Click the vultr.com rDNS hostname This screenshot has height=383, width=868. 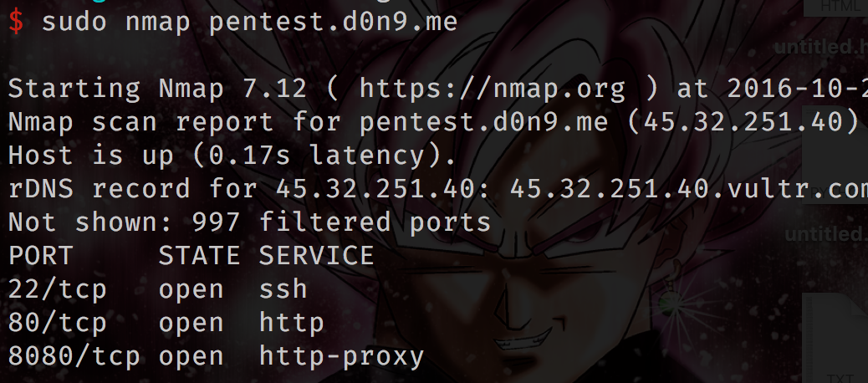pyautogui.click(x=687, y=189)
